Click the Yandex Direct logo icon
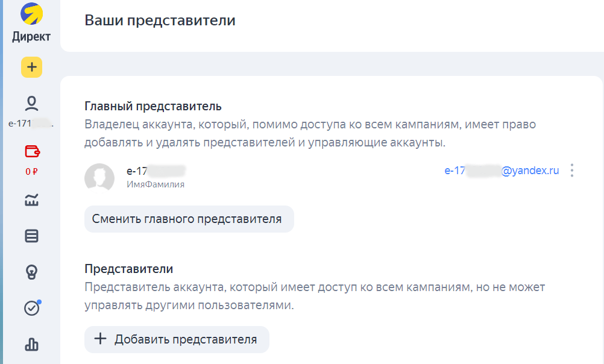 (31, 14)
